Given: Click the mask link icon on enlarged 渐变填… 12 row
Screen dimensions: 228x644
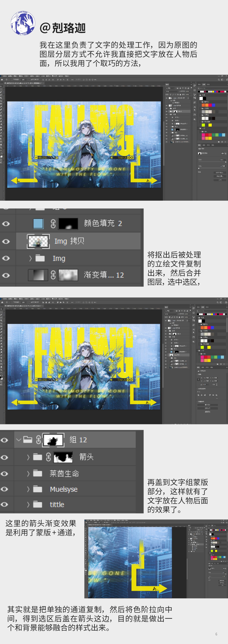Looking at the screenshot, I should [53, 275].
